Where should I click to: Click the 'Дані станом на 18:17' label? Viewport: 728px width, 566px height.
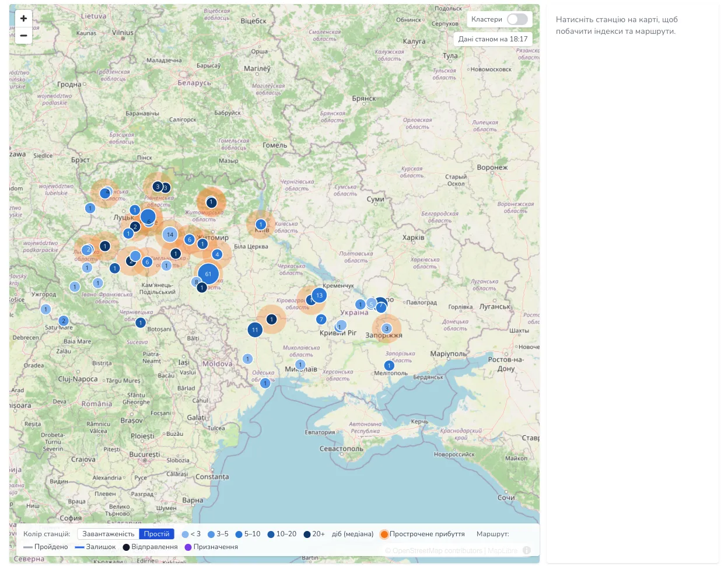[493, 39]
